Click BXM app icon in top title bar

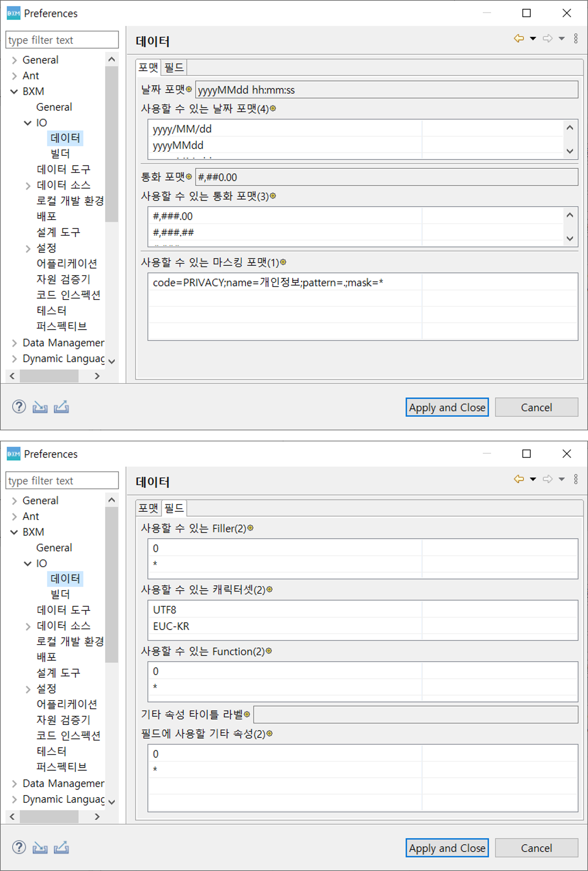pos(14,13)
